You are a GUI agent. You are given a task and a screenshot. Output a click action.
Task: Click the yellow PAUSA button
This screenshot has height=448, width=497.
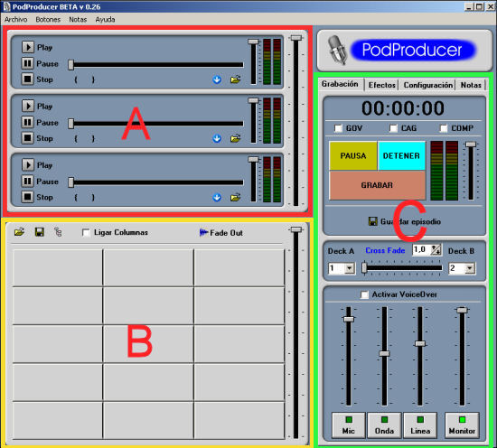[353, 155]
